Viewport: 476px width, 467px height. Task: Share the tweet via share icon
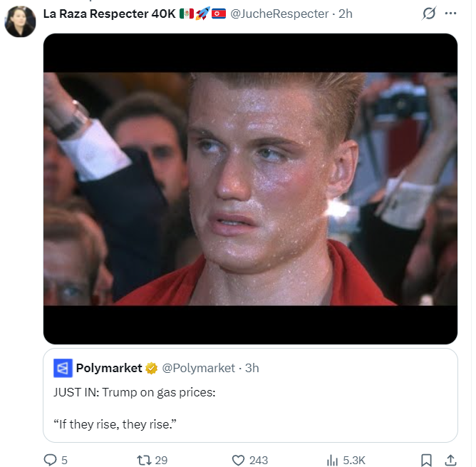pyautogui.click(x=450, y=460)
